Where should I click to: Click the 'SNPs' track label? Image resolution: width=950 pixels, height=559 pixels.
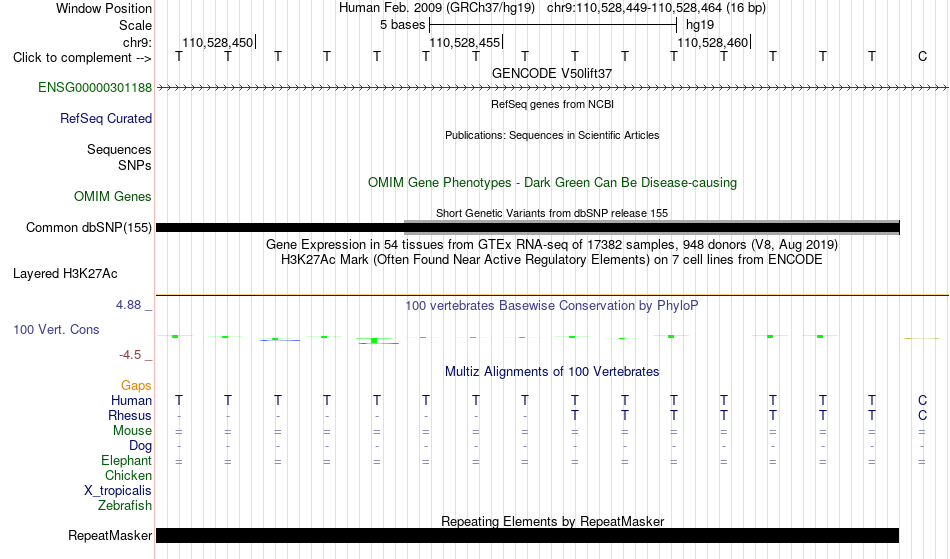click(x=135, y=165)
